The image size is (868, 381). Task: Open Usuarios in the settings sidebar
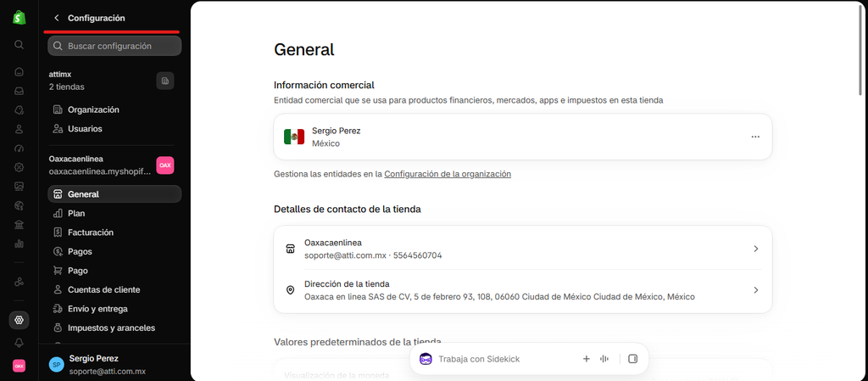[114, 128]
